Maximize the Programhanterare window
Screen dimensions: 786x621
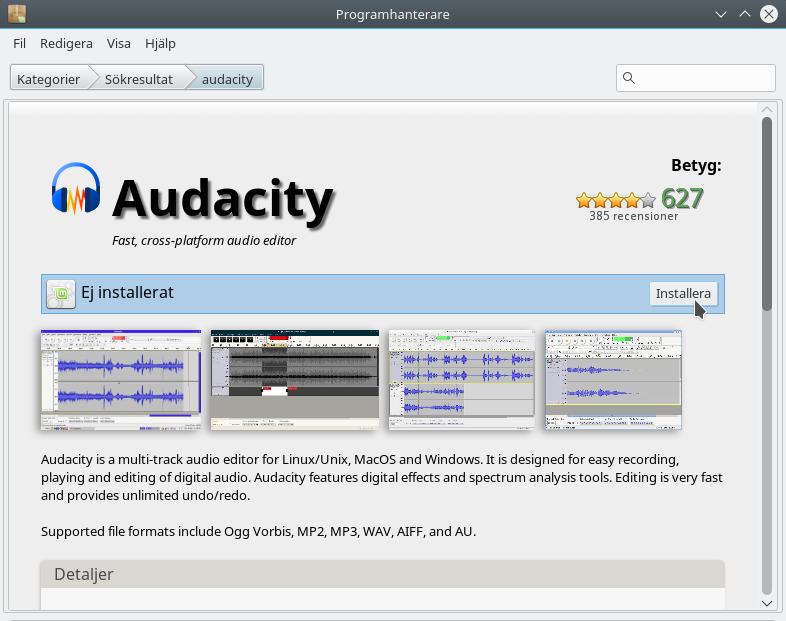point(745,14)
